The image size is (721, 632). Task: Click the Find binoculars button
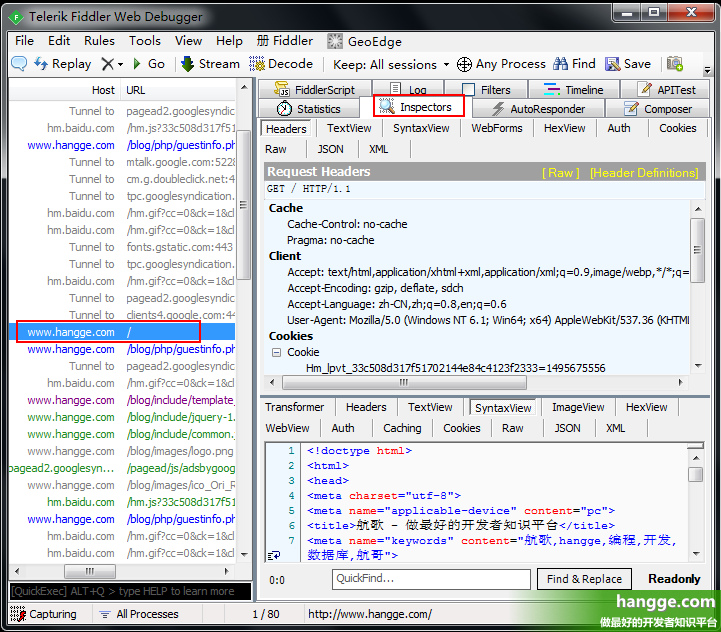tap(574, 64)
